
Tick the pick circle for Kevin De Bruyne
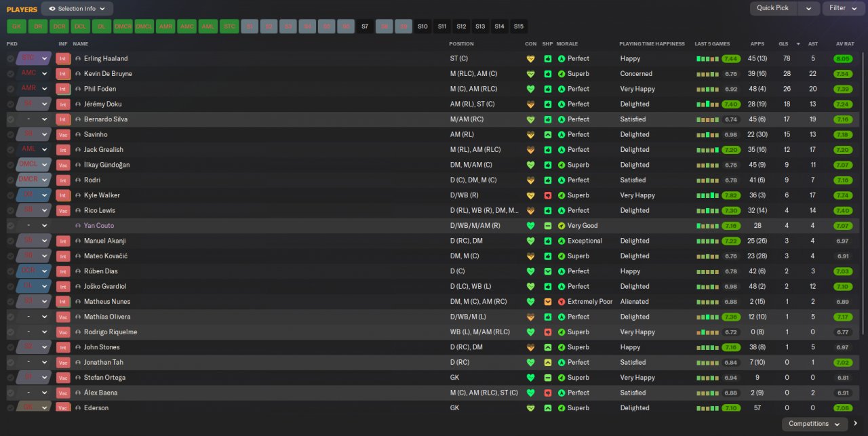click(10, 74)
